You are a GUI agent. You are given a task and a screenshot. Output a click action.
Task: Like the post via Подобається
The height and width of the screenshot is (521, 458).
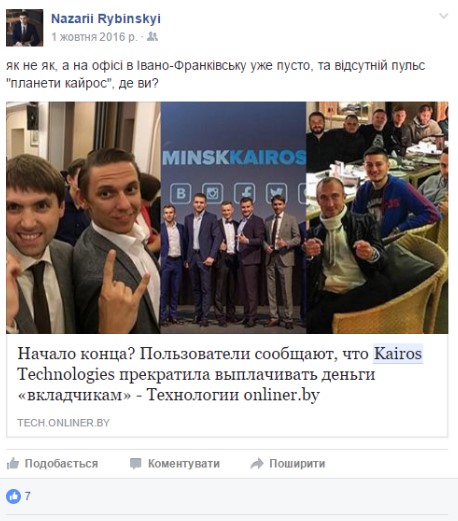pyautogui.click(x=52, y=463)
